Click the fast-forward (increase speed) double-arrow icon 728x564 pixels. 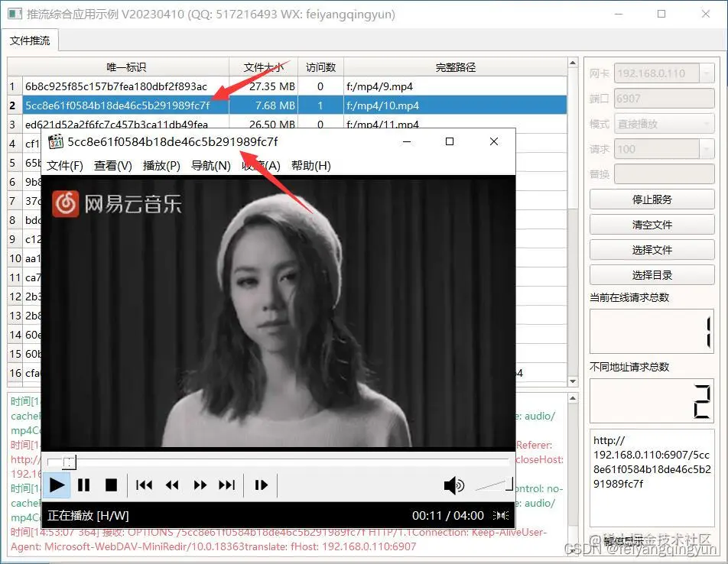(x=200, y=485)
